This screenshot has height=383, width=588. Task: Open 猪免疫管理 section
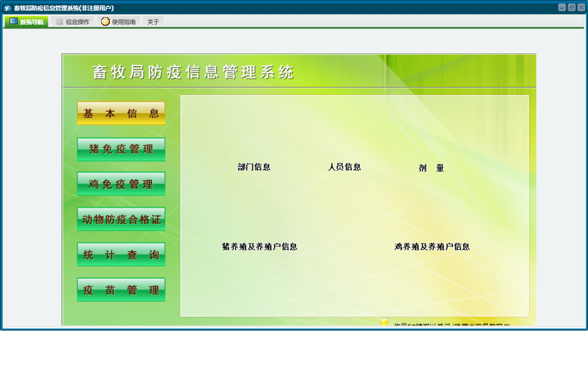(121, 149)
